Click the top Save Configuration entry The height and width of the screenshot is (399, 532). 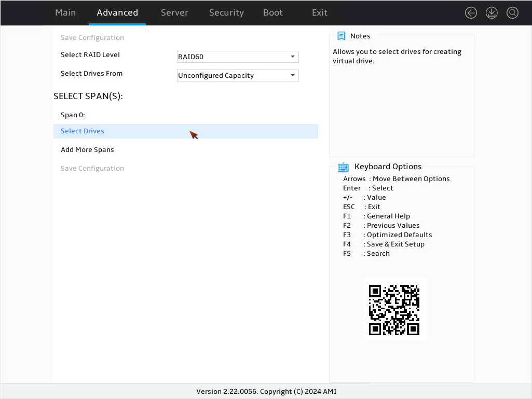(x=92, y=38)
